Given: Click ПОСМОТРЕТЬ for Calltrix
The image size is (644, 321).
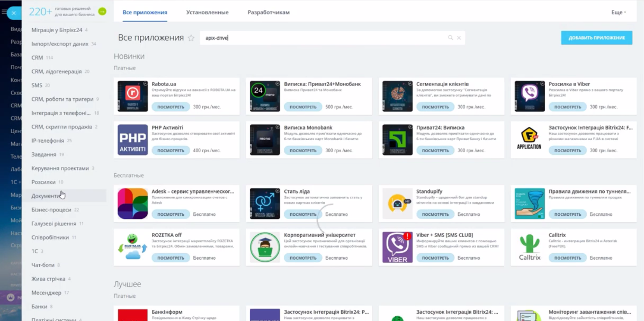Looking at the screenshot, I should tap(568, 258).
